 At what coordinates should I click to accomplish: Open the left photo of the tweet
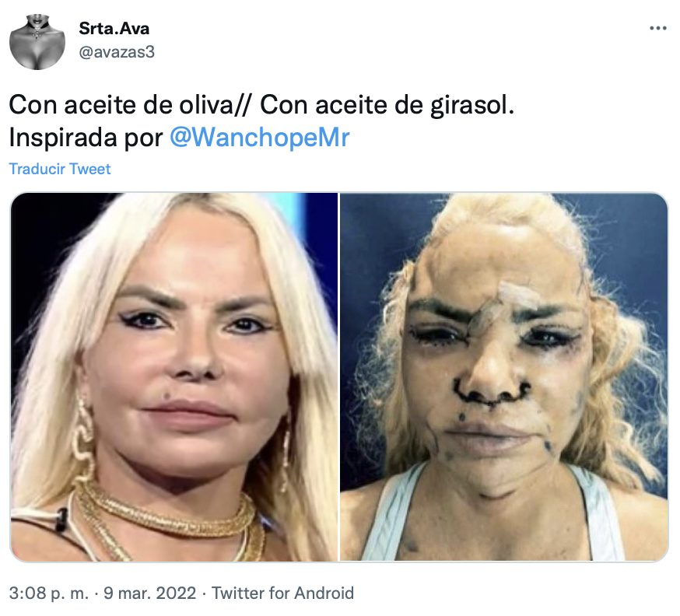point(174,376)
